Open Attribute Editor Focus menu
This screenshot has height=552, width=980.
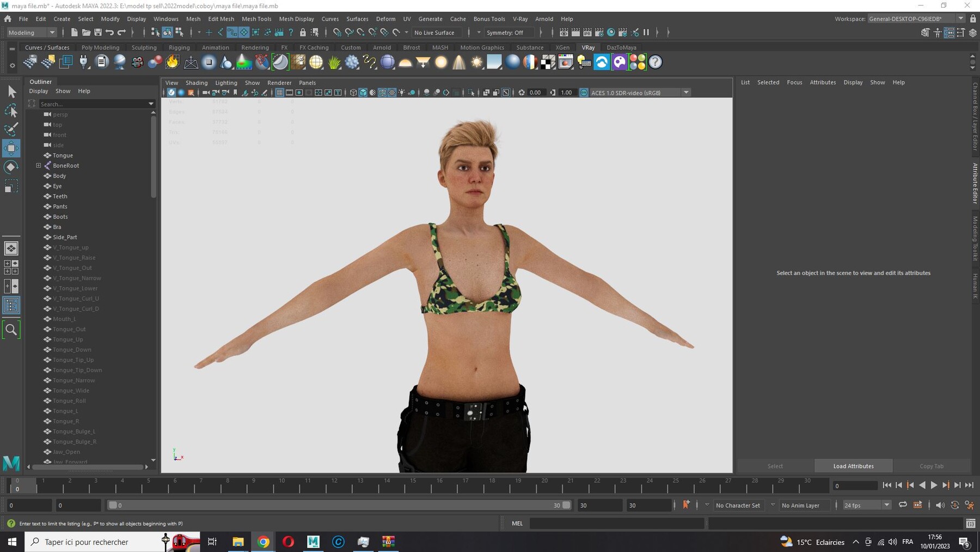[x=794, y=82]
